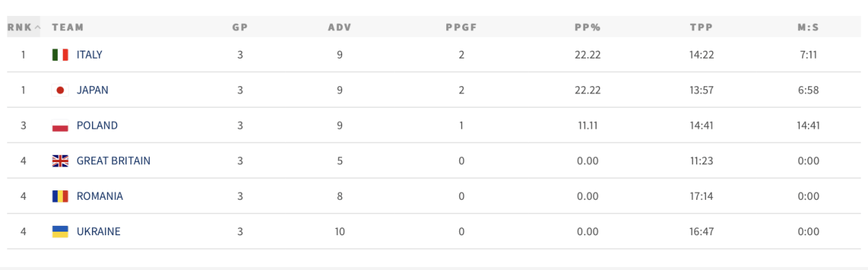This screenshot has width=868, height=270.
Task: Sort by TPP column header
Action: pos(702,28)
